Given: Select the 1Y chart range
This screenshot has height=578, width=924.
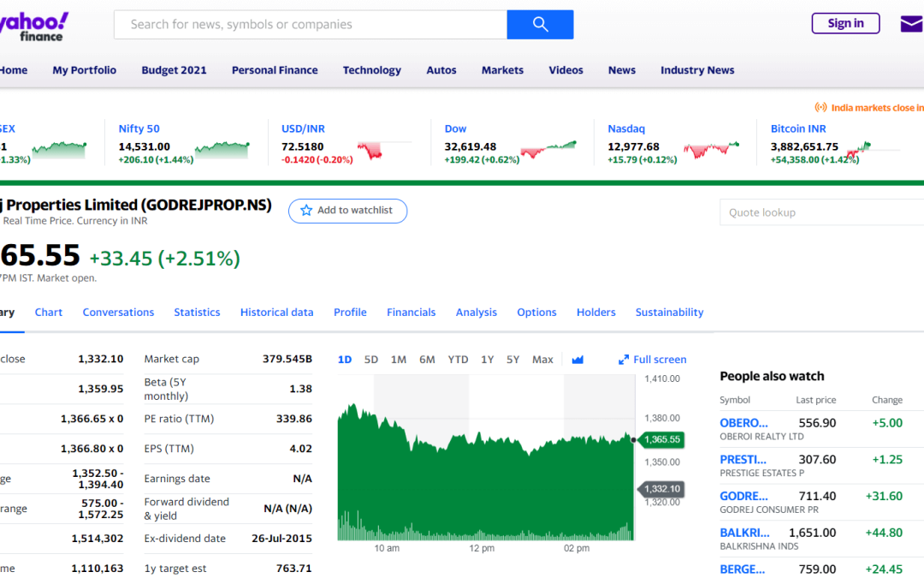Looking at the screenshot, I should [488, 359].
